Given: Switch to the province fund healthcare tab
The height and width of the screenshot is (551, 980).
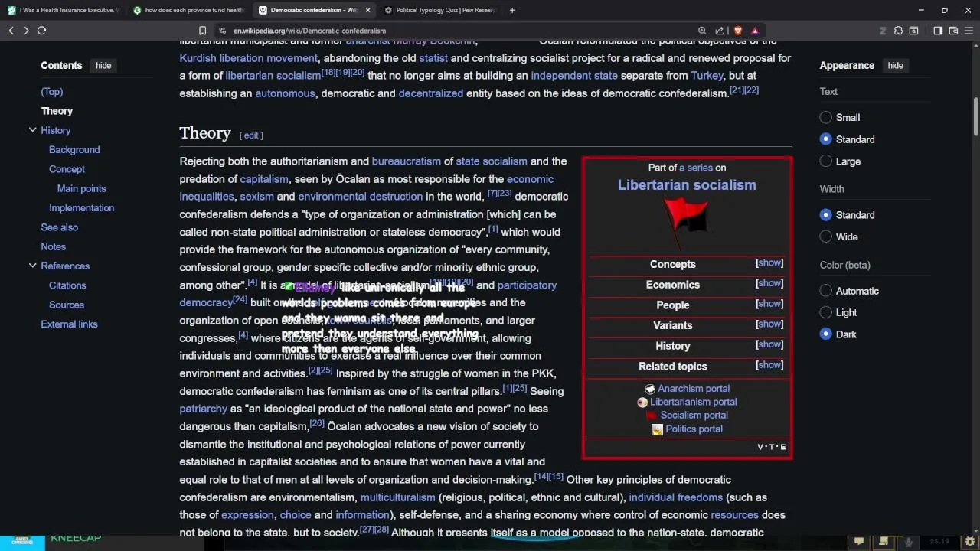Looking at the screenshot, I should click(x=189, y=10).
